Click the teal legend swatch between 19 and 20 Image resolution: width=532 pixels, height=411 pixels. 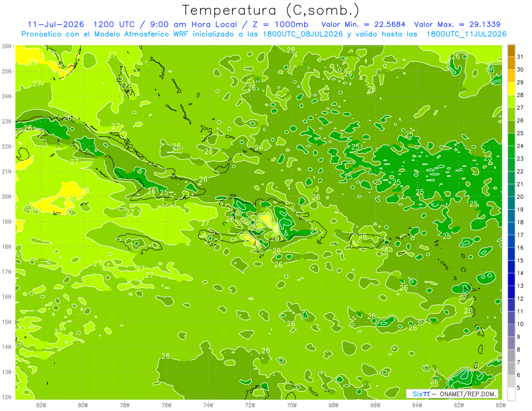tap(511, 203)
